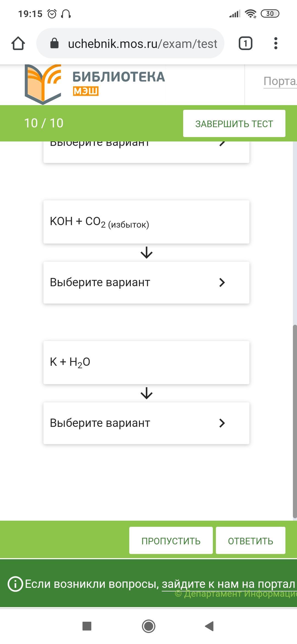Viewport: 297px width, 644px height.
Task: Open dropdown under K + H2O reaction
Action: (146, 423)
